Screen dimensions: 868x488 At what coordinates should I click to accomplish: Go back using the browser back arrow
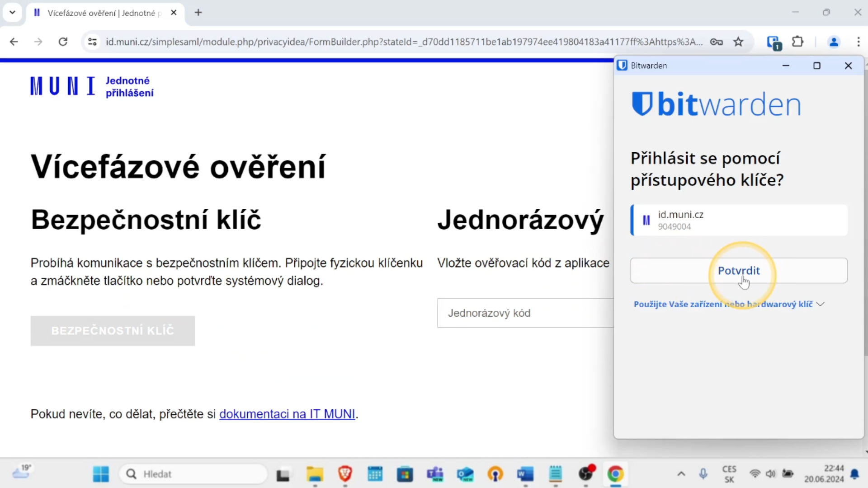click(x=14, y=42)
